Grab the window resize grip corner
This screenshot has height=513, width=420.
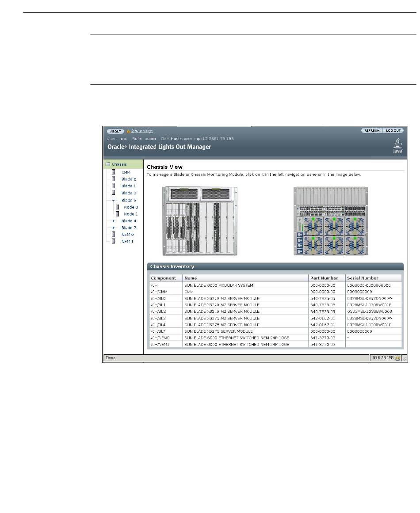click(x=404, y=358)
